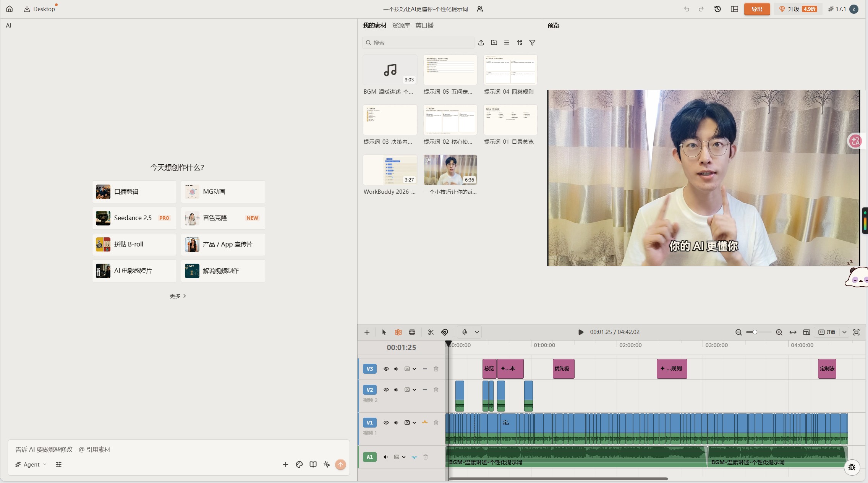Open version history clock icon
This screenshot has width=868, height=483.
[x=717, y=9]
